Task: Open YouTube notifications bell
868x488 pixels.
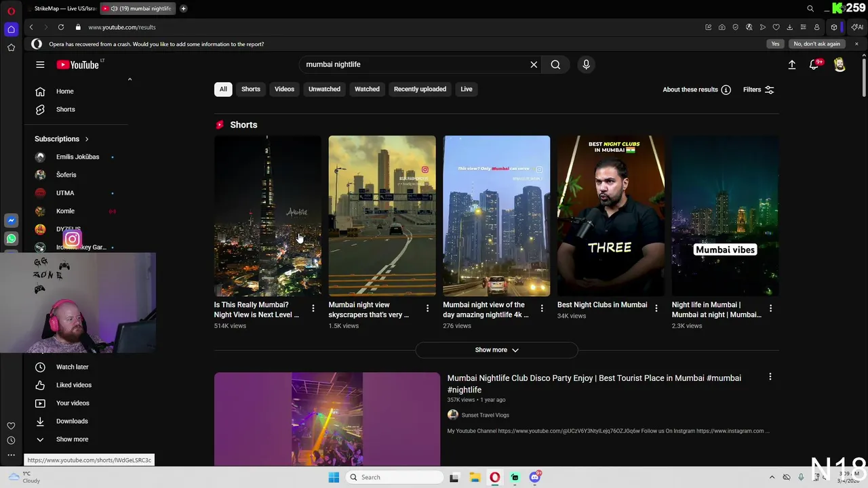Action: tap(814, 64)
